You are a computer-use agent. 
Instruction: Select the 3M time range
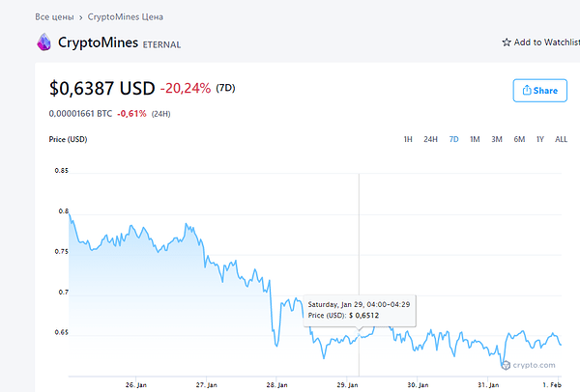click(x=497, y=139)
